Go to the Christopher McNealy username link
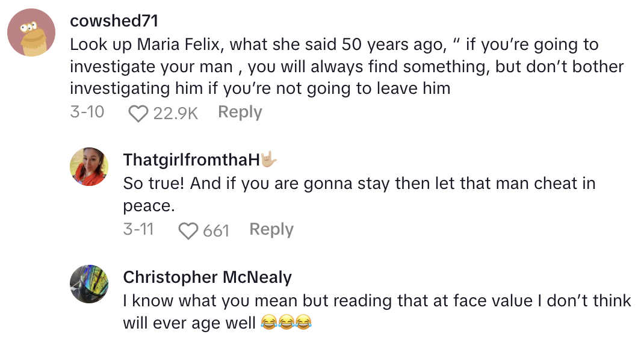Image resolution: width=644 pixels, height=337 pixels. tap(207, 277)
